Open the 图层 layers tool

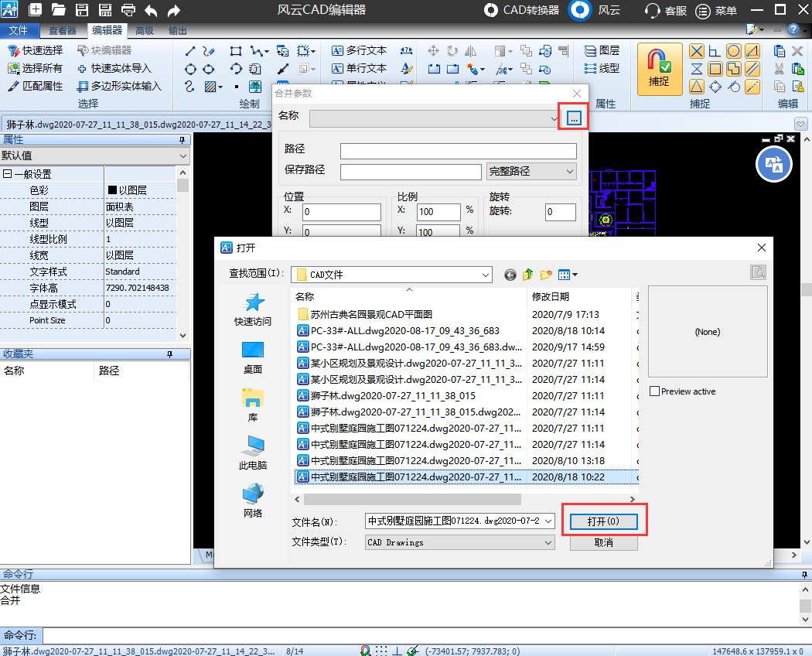point(602,50)
